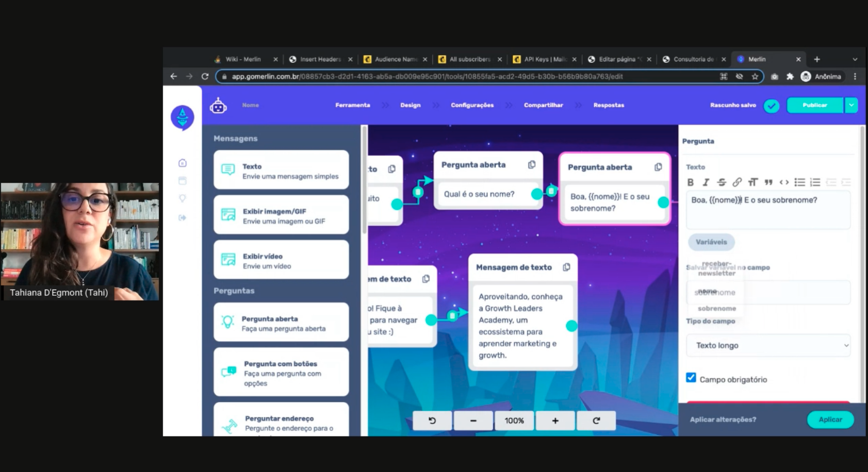Image resolution: width=868 pixels, height=472 pixels.
Task: Create a bulleted list
Action: [x=799, y=182]
